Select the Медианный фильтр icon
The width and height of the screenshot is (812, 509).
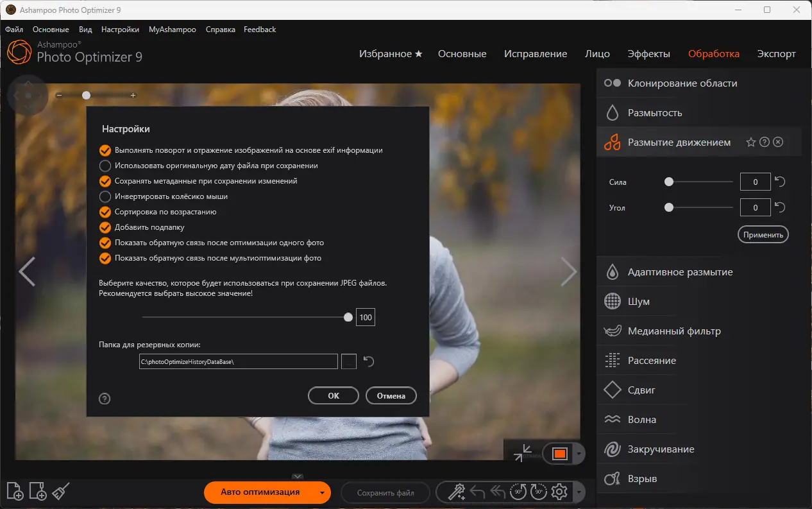613,331
